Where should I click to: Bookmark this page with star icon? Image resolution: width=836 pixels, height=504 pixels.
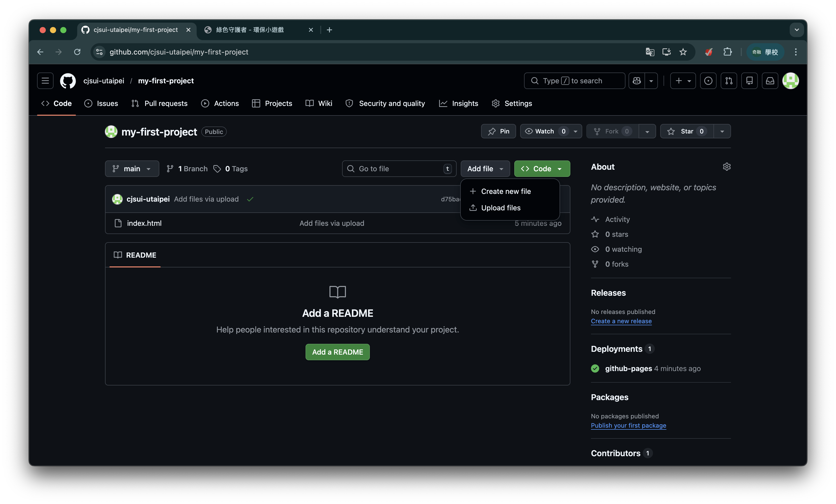click(x=683, y=52)
